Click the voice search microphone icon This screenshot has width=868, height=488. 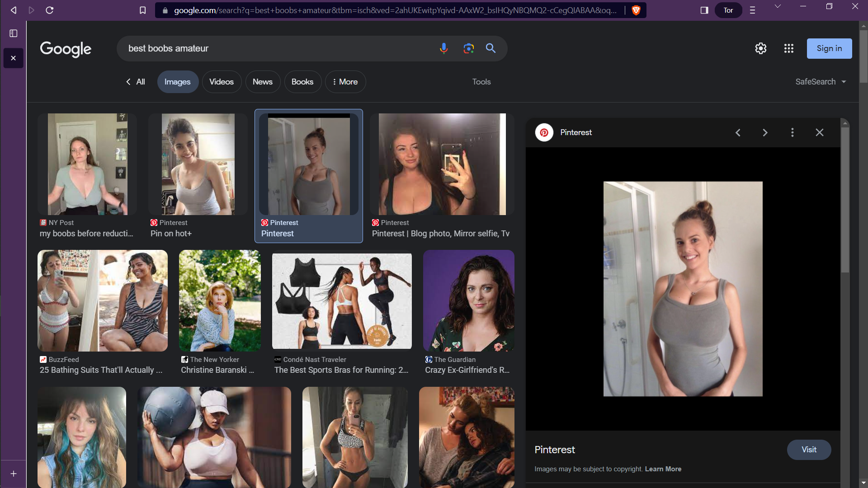pyautogui.click(x=443, y=48)
